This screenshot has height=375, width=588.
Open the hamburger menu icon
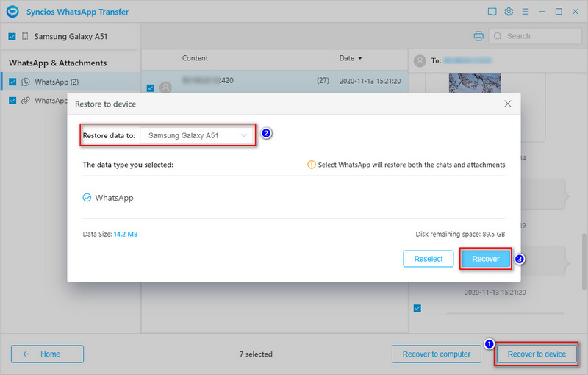pos(526,12)
